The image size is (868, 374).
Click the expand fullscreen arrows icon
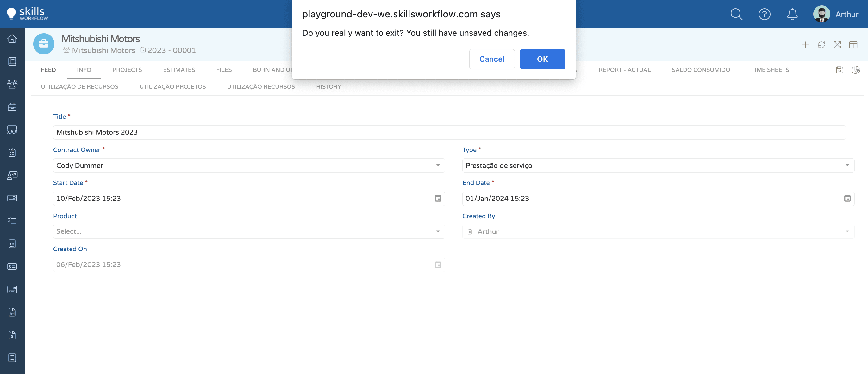(837, 45)
